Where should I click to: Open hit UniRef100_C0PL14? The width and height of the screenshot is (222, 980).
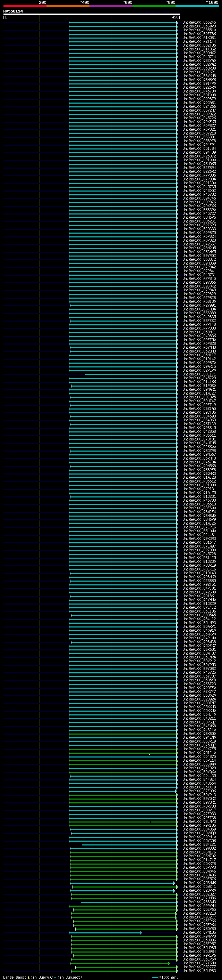(x=199, y=760)
